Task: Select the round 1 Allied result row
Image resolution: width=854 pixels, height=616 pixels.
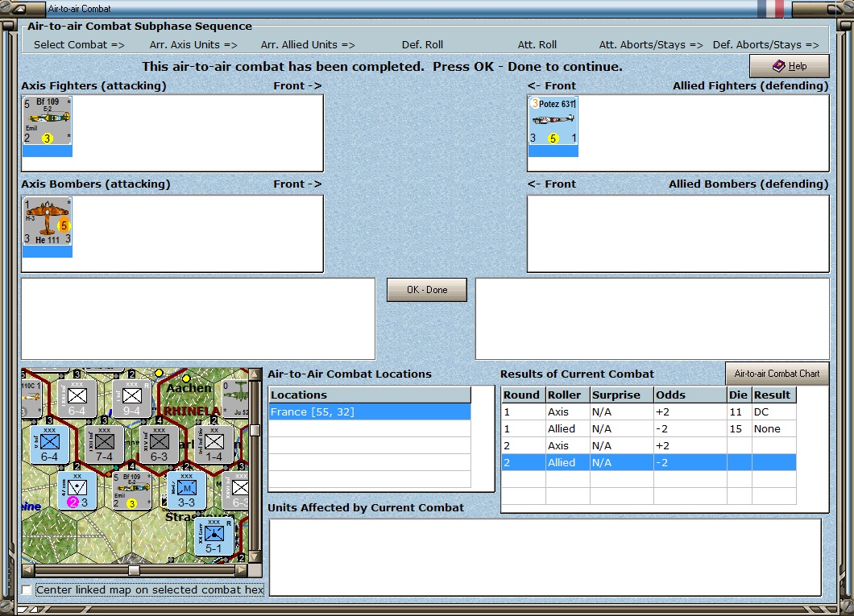Action: (x=649, y=429)
